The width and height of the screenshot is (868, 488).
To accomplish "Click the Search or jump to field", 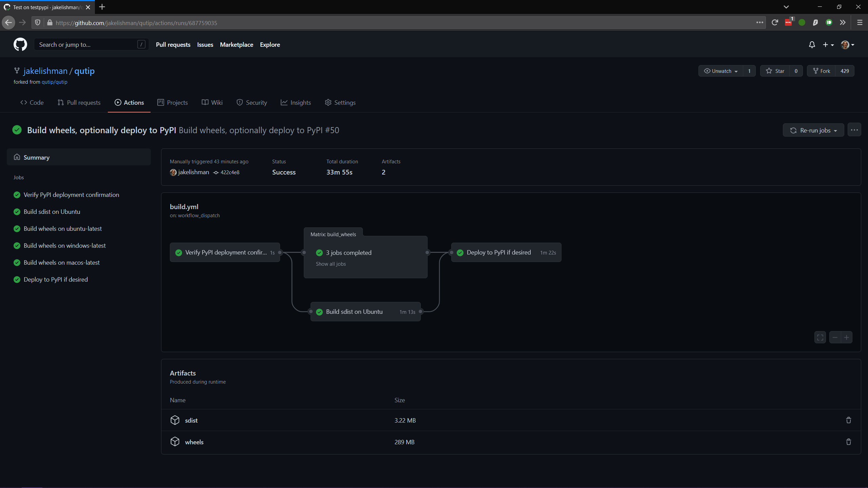I will pos(91,44).
